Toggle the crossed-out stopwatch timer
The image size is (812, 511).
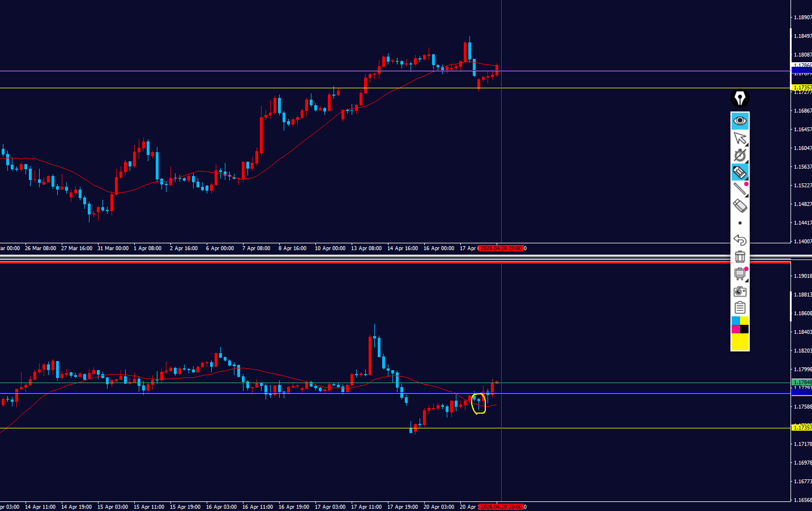click(740, 156)
